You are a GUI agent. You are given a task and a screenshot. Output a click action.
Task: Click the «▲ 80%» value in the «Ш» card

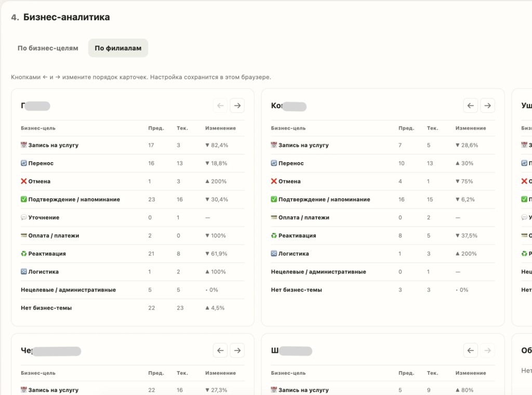tap(464, 390)
